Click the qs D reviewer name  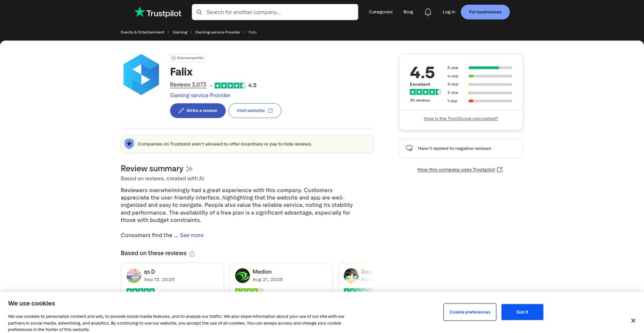pyautogui.click(x=149, y=272)
